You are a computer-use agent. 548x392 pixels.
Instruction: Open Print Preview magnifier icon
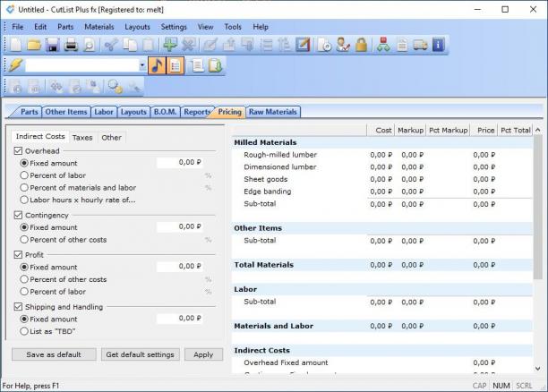click(90, 45)
